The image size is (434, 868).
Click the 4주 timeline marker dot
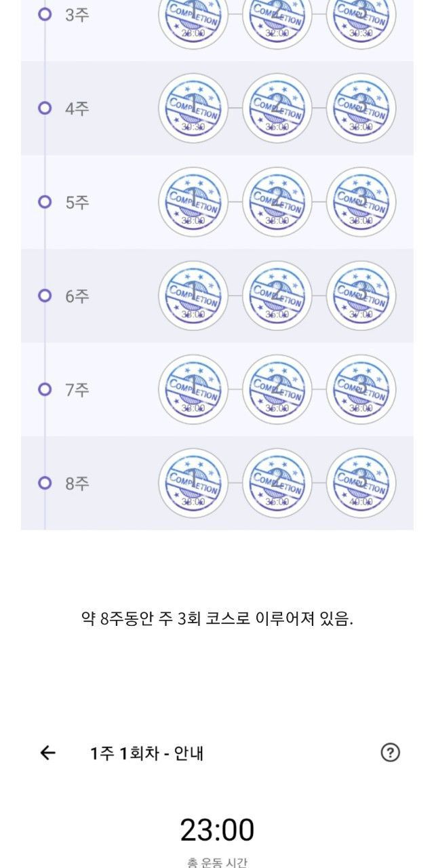pyautogui.click(x=45, y=108)
